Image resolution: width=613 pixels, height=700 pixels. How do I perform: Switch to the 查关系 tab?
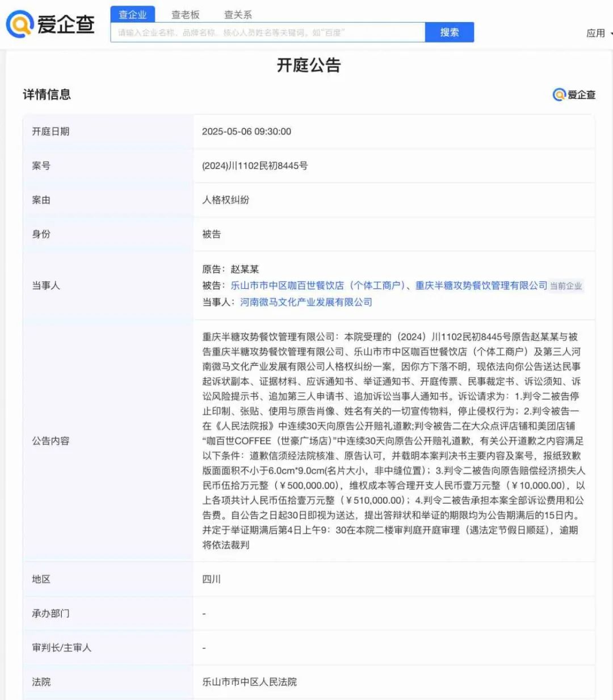click(x=239, y=14)
